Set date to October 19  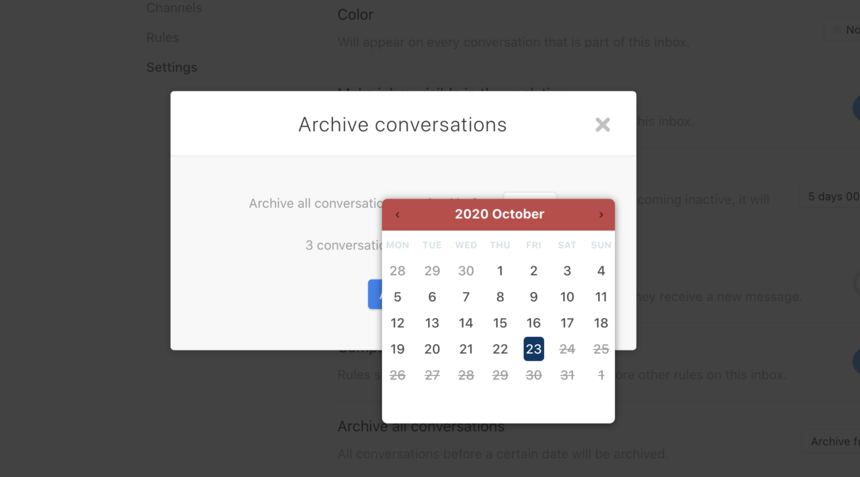(x=398, y=349)
